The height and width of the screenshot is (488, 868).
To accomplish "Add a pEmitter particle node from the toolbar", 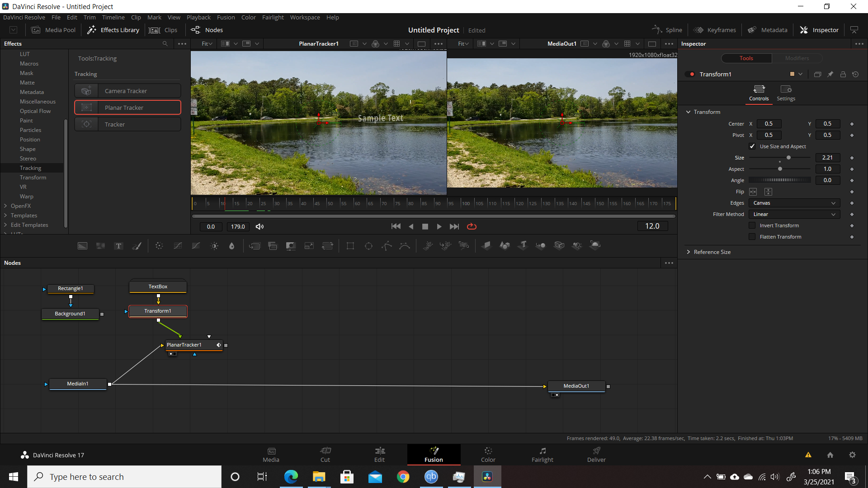I will [x=428, y=246].
